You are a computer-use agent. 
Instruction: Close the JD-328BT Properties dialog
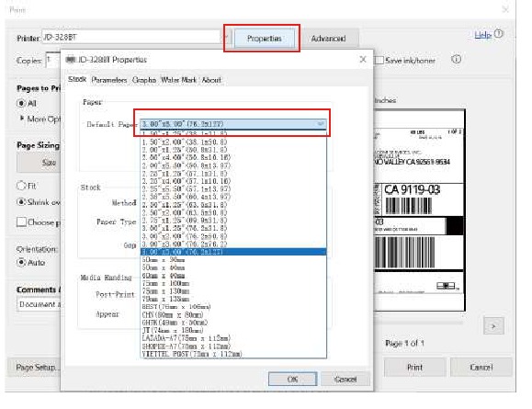point(363,60)
